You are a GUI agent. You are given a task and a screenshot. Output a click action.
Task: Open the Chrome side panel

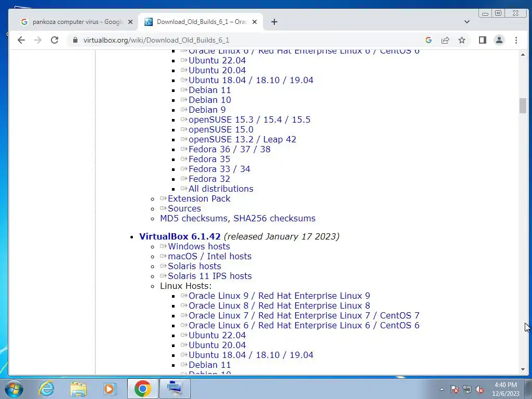pos(483,40)
